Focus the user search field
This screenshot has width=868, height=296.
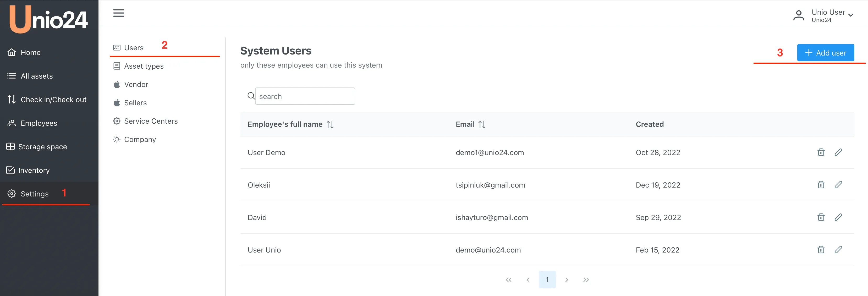click(305, 96)
